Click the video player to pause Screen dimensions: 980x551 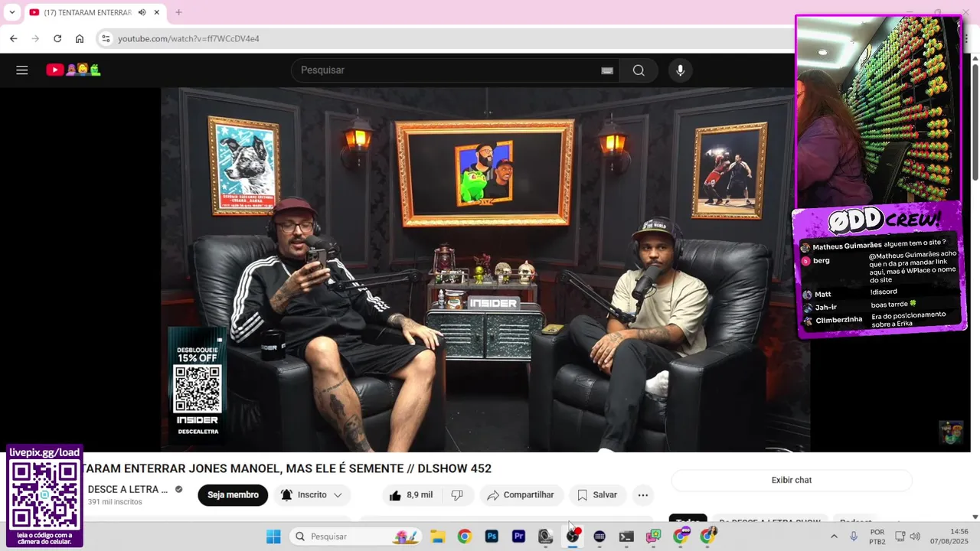[485, 269]
